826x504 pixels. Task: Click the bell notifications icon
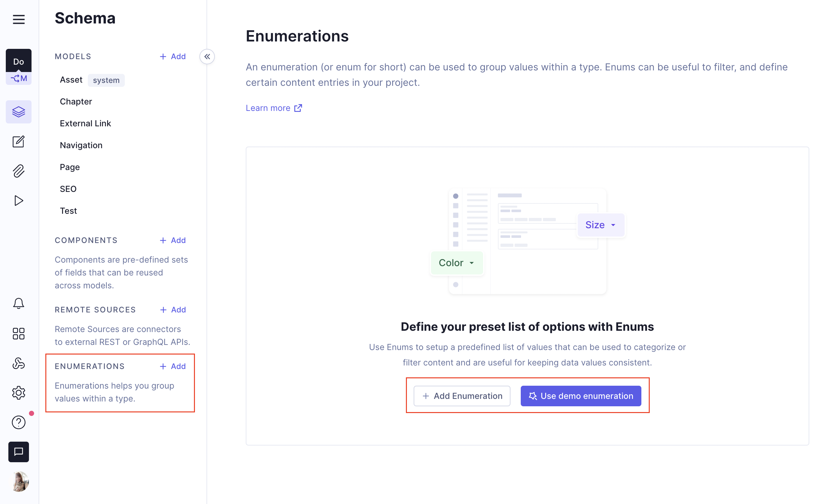18,304
